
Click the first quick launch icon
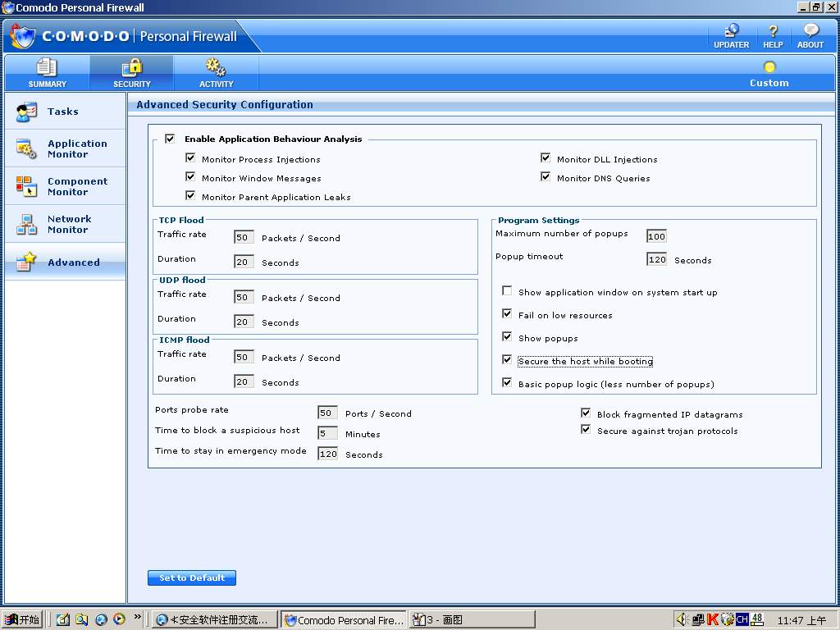point(63,620)
